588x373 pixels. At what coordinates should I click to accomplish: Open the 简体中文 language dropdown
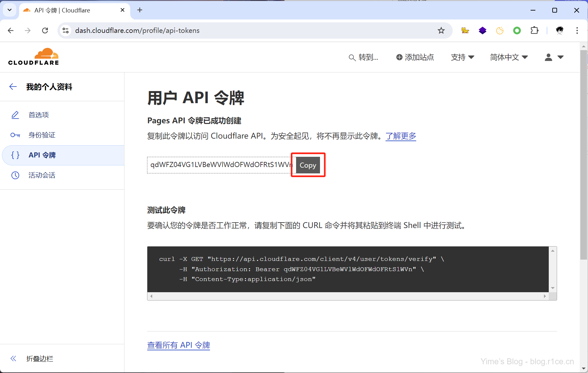pos(509,57)
